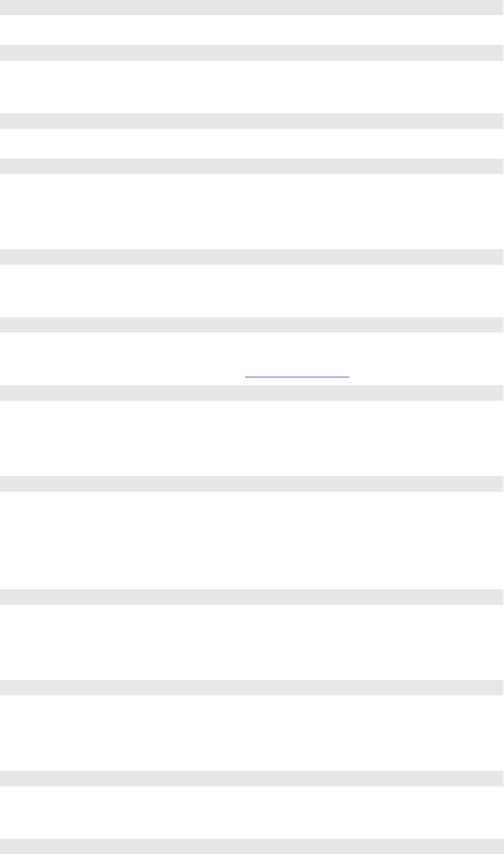Click the eighth gray bar from top
The height and width of the screenshot is (854, 504).
click(x=252, y=484)
